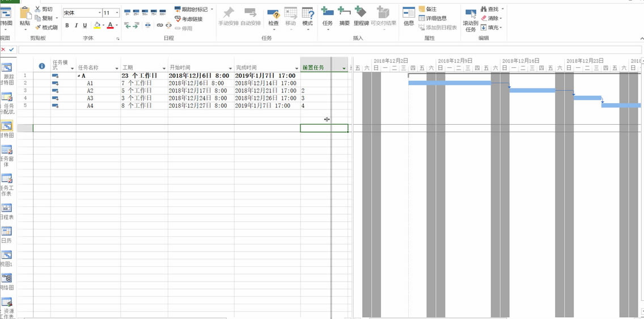Screen dimensions: 644x319
Task: Click the formula bar confirm checkmark
Action: tap(11, 49)
